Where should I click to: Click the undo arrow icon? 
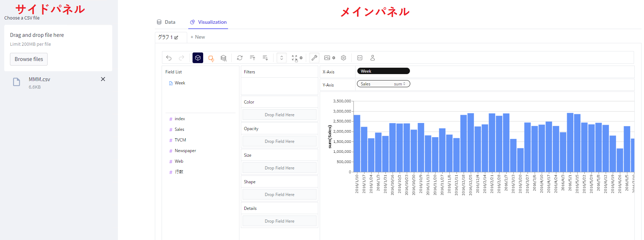[169, 58]
